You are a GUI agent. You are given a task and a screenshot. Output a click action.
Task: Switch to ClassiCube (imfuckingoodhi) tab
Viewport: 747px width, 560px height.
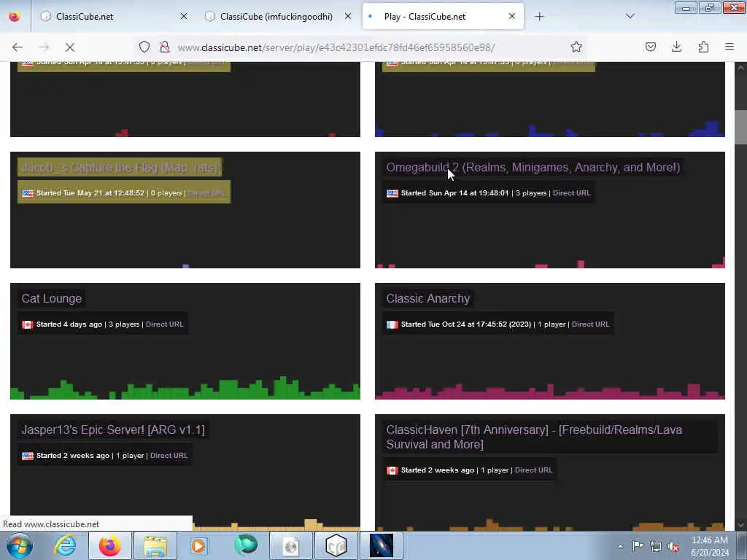coord(276,17)
